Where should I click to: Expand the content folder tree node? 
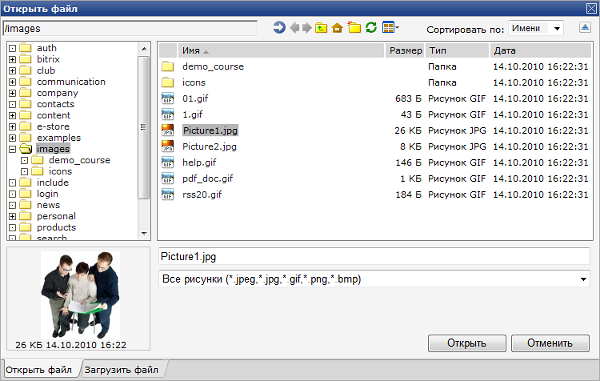click(x=13, y=116)
